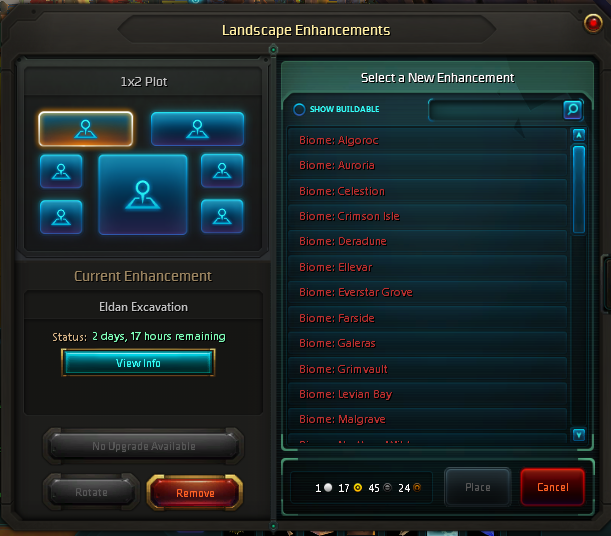Screen dimensions: 611x536
Task: Click the Cancel button
Action: coord(553,487)
